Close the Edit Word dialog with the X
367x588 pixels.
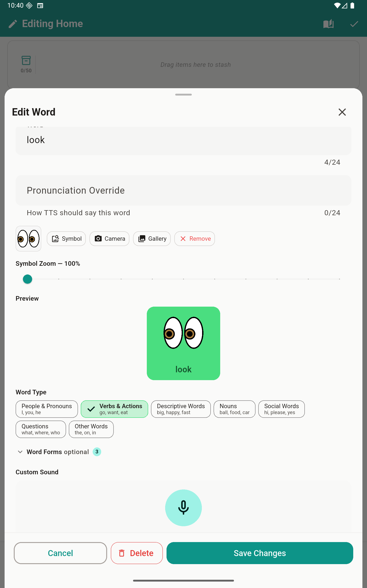[342, 112]
